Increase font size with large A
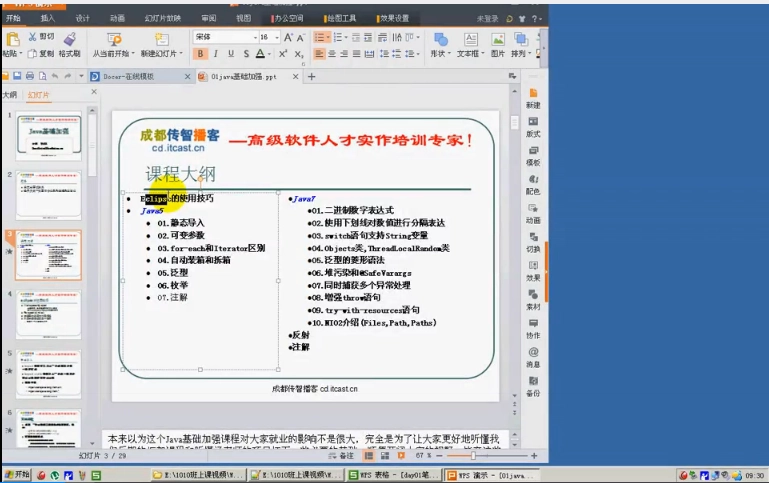This screenshot has height=483, width=769. 288,37
